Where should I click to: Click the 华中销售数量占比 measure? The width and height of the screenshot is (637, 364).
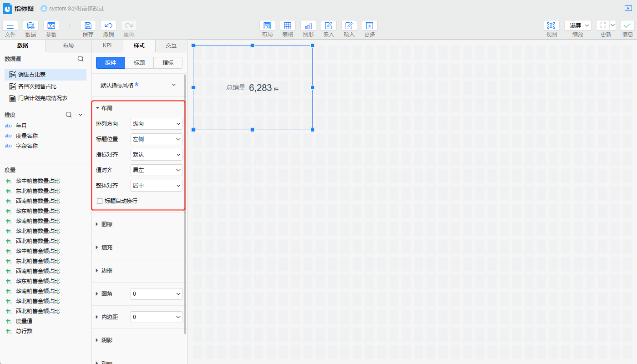point(37,181)
